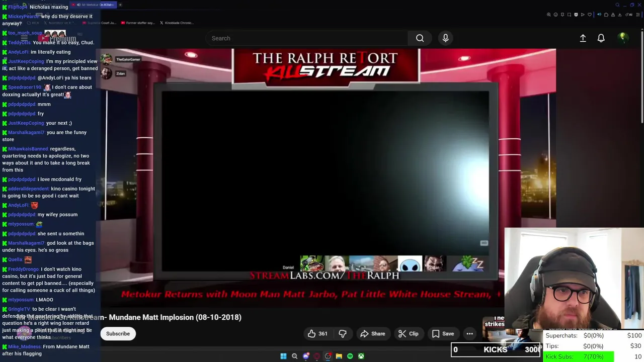Click the browser send/flow arrow icon
Image resolution: width=644 pixels, height=362 pixels.
click(583, 15)
